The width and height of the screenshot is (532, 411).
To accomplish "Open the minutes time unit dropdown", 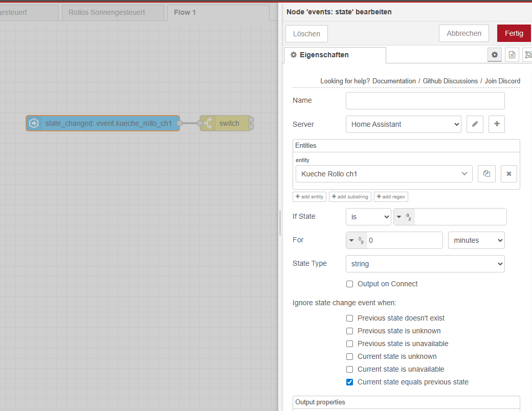I will tap(476, 240).
